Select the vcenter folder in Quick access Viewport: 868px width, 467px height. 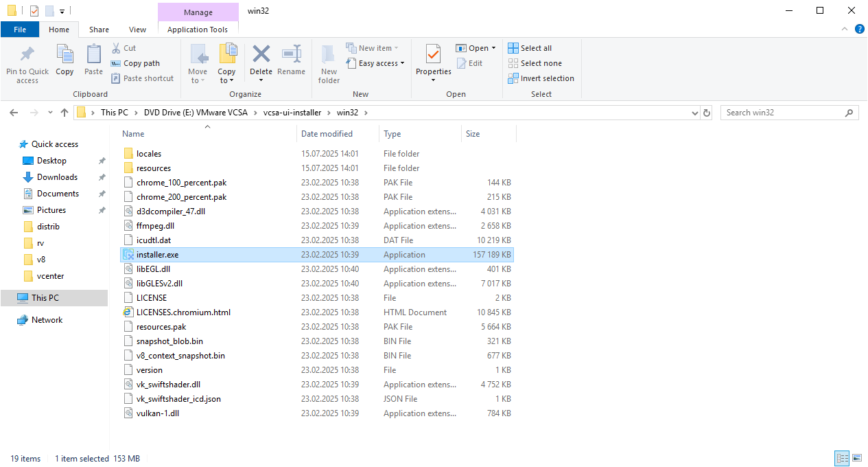click(x=50, y=276)
